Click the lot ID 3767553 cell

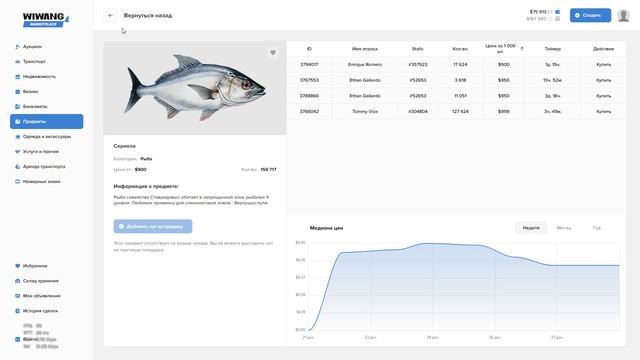(x=309, y=80)
